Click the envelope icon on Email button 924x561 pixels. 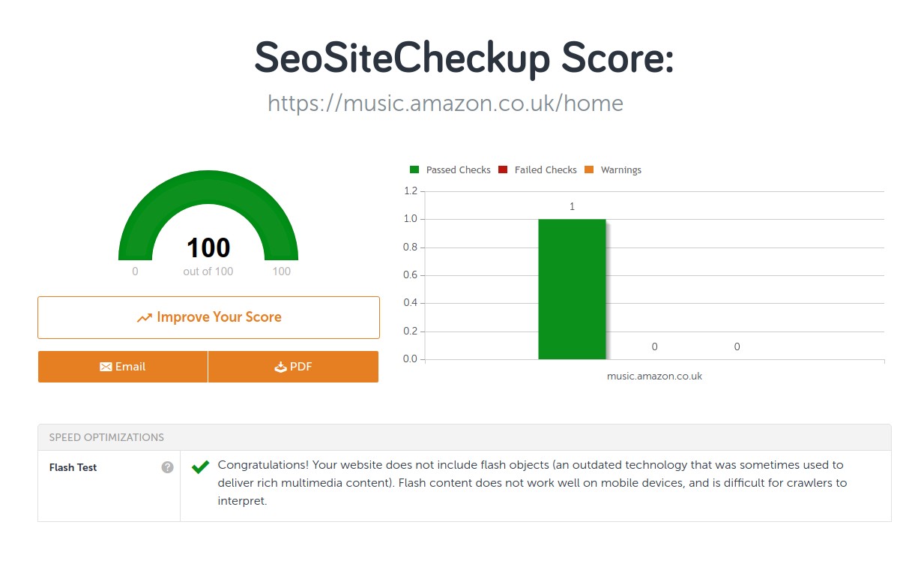(106, 367)
